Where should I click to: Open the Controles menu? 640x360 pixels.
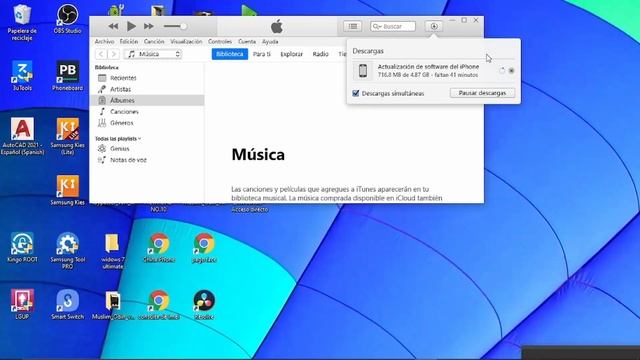(220, 42)
